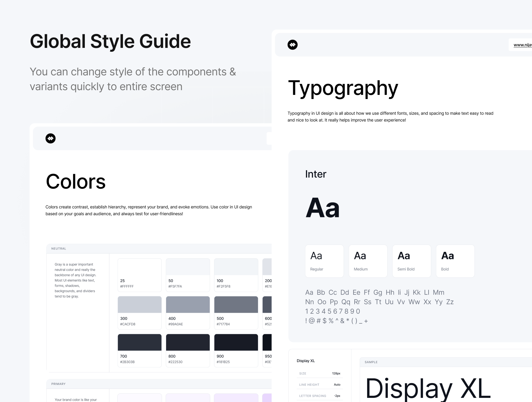Pick the Bold font weight card

455,261
